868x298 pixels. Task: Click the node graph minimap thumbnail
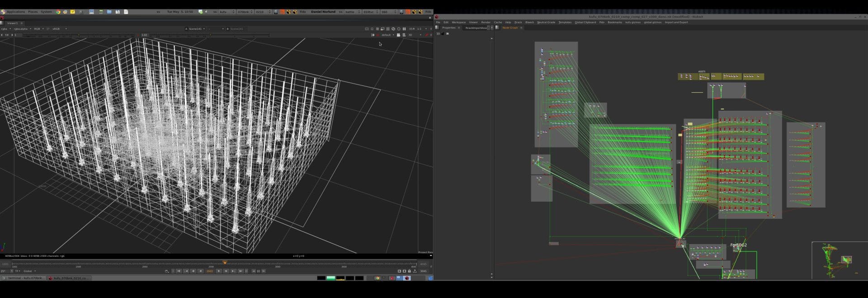coord(839,260)
